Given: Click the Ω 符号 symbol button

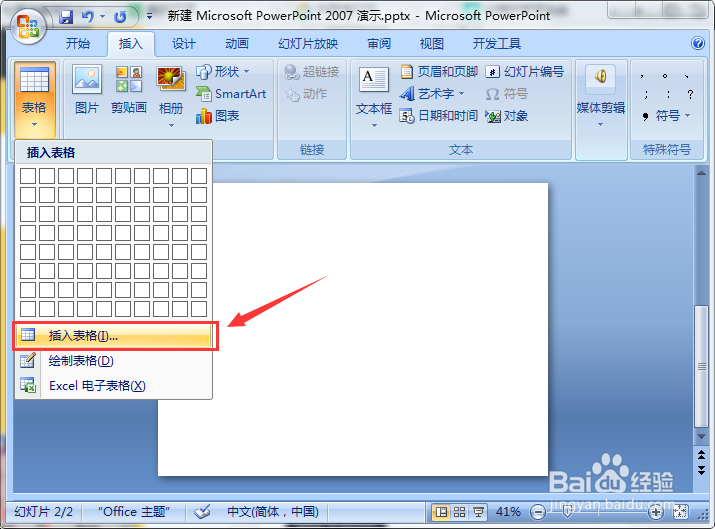Looking at the screenshot, I should [507, 94].
